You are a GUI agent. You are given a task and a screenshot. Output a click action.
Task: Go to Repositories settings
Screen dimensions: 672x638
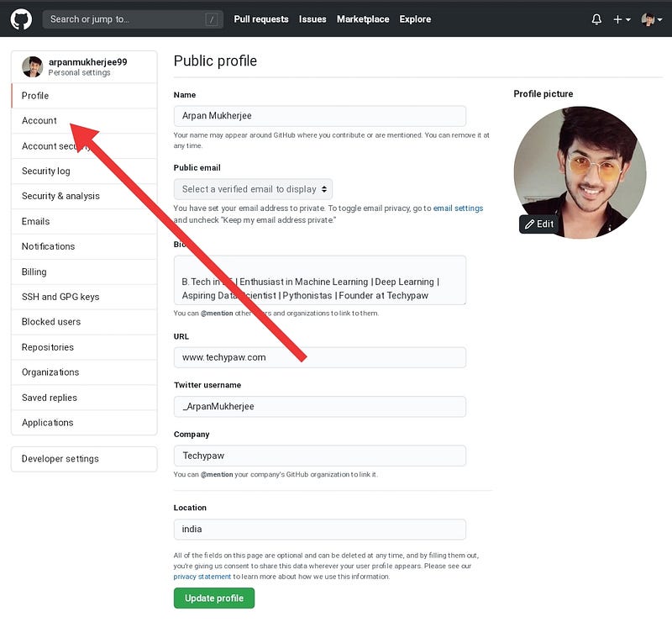click(x=84, y=347)
